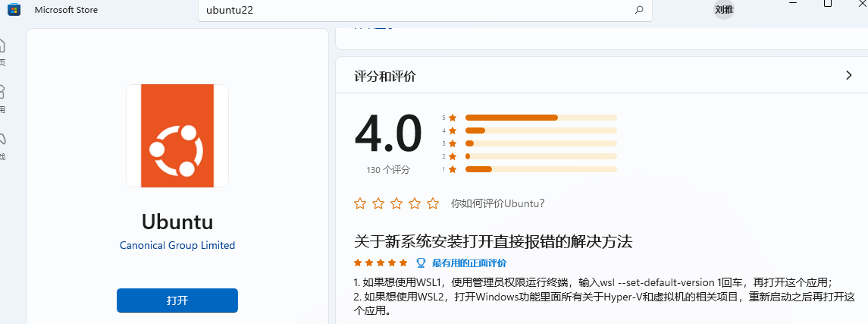Click the 5-star rating distribution bar
Screen dimensions: 868x324
[541, 118]
